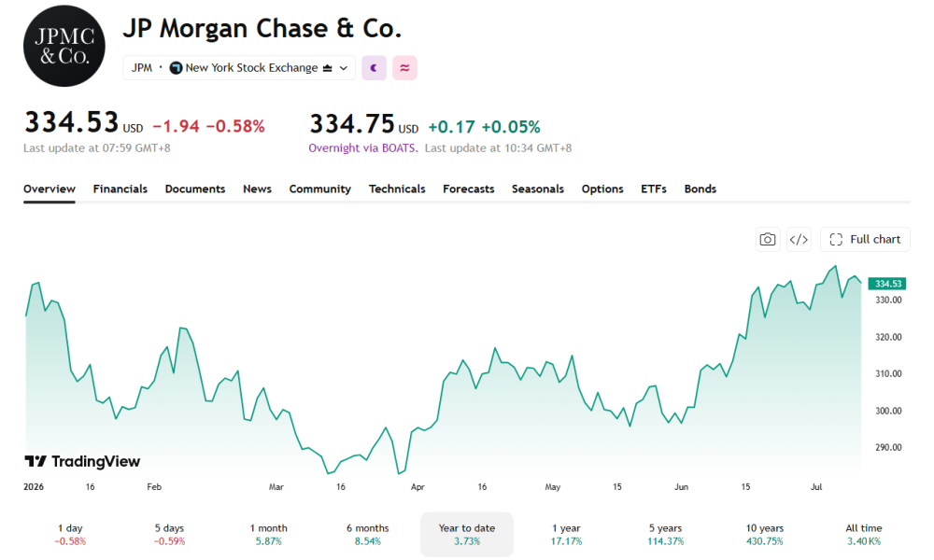Click the Jun label on time axis
The height and width of the screenshot is (560, 934).
pyautogui.click(x=682, y=487)
